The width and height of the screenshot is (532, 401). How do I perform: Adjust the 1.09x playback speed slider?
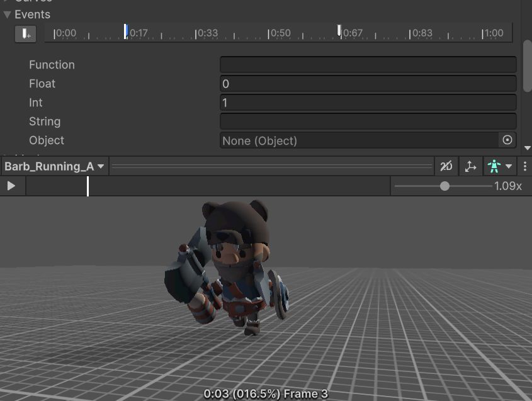[x=444, y=186]
